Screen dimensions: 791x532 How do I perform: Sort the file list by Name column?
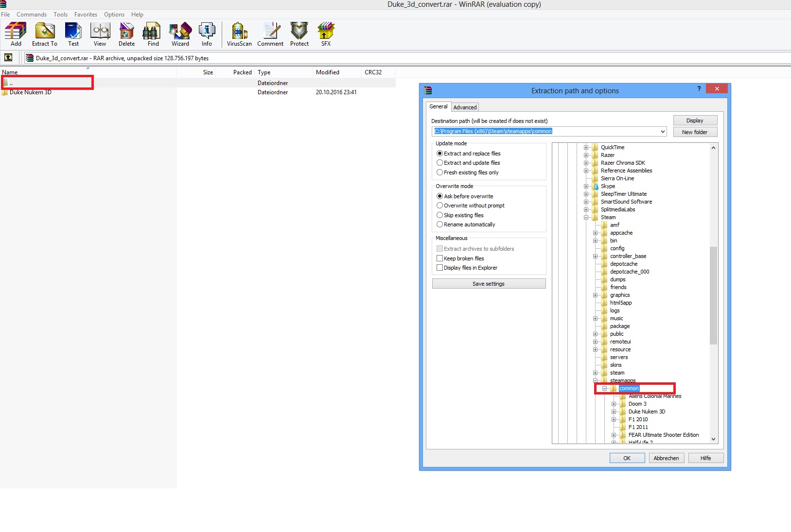coord(88,72)
